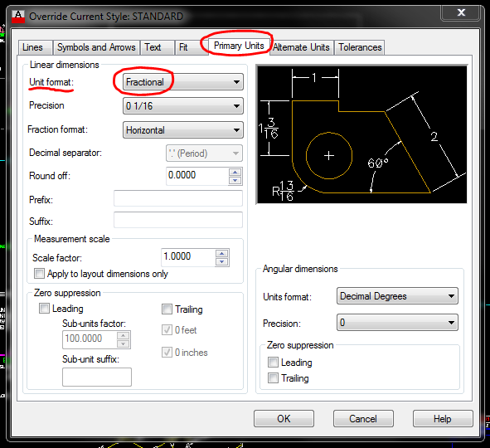Confirm with the OK button
This screenshot has height=448, width=490.
coord(284,419)
